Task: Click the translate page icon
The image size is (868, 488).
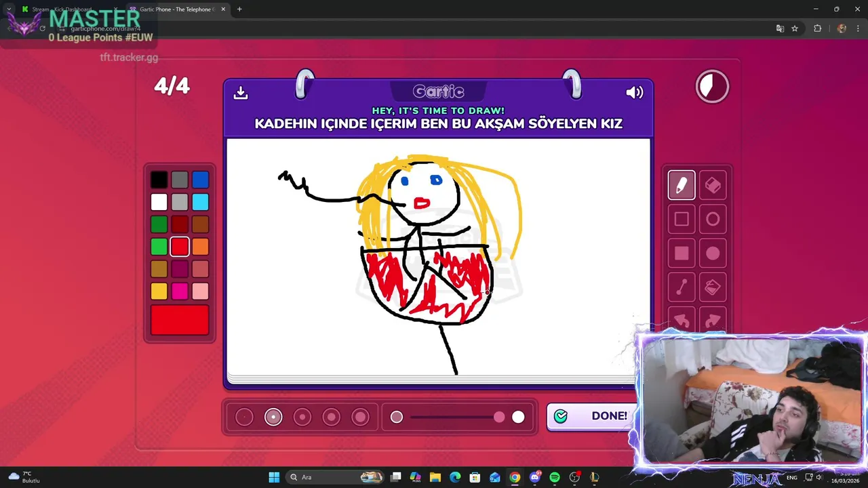Action: coord(780,28)
